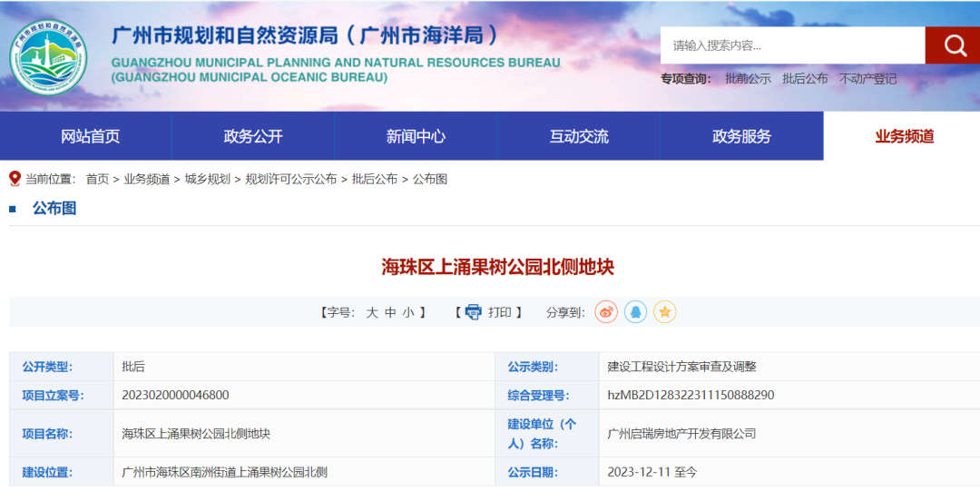Screen dimensions: 980x501
Task: Click the 分享到 label
Action: (x=565, y=313)
